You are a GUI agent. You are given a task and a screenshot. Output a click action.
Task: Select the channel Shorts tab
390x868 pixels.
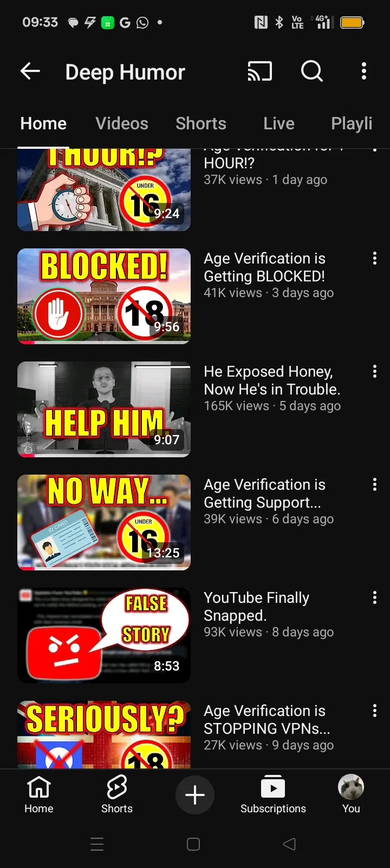[201, 123]
